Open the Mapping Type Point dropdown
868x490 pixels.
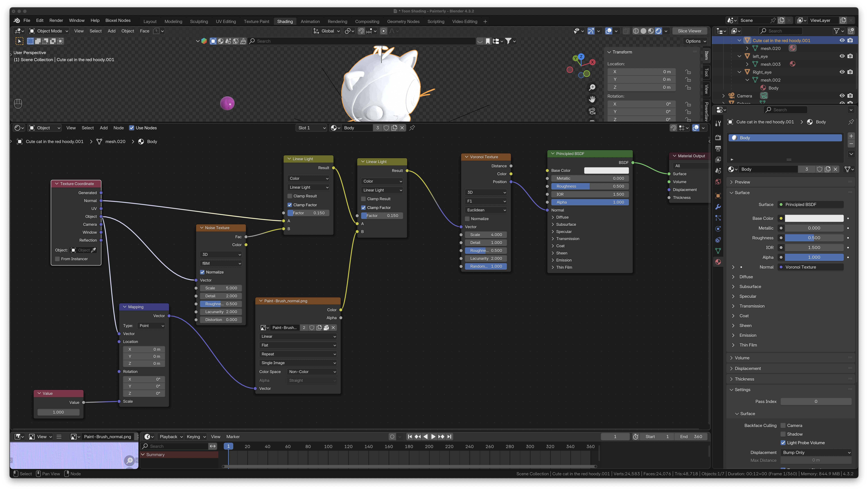[x=151, y=326]
